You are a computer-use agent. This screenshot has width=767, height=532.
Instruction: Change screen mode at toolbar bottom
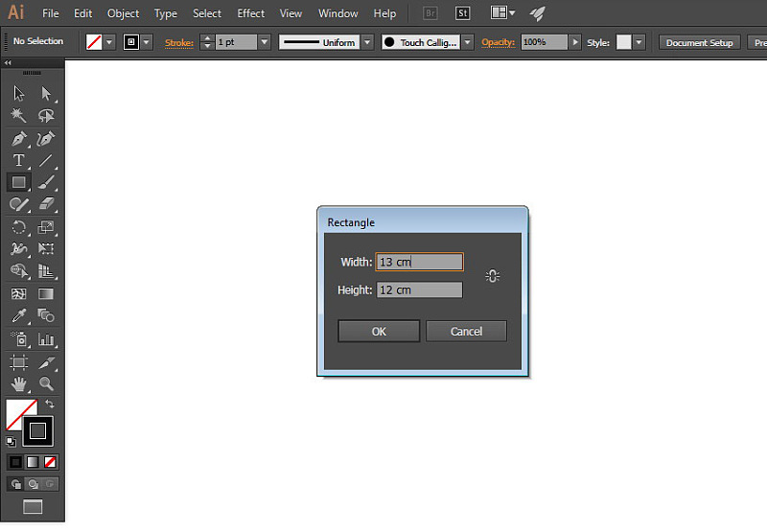pos(33,506)
